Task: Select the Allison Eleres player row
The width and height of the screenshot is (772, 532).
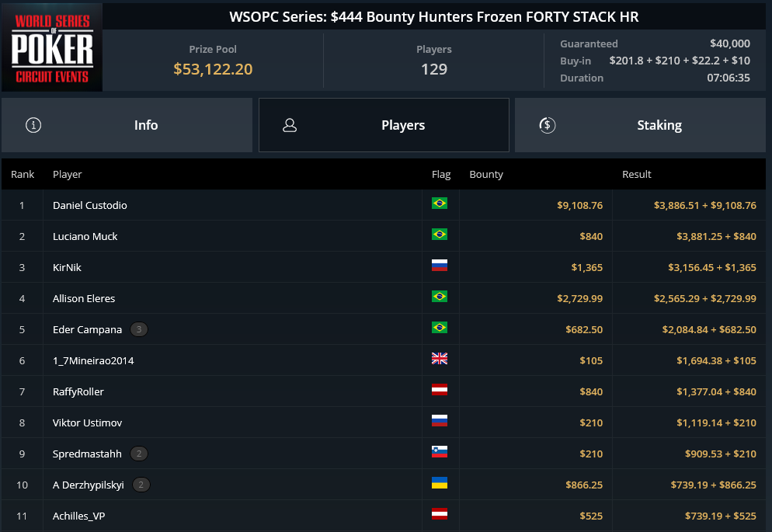Action: click(x=384, y=298)
